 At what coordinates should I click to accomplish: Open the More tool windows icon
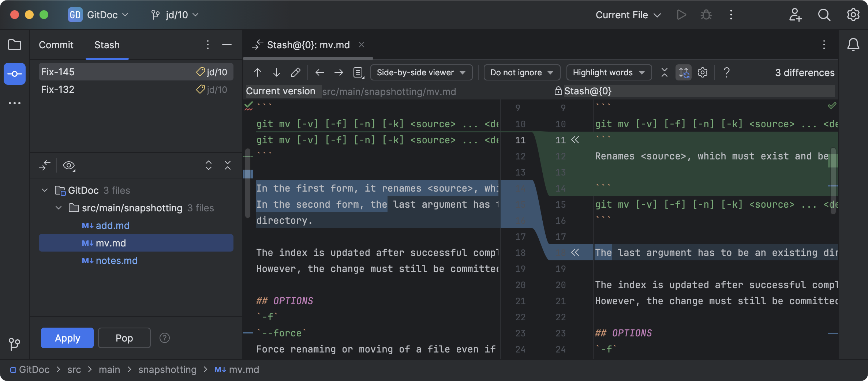pyautogui.click(x=14, y=103)
